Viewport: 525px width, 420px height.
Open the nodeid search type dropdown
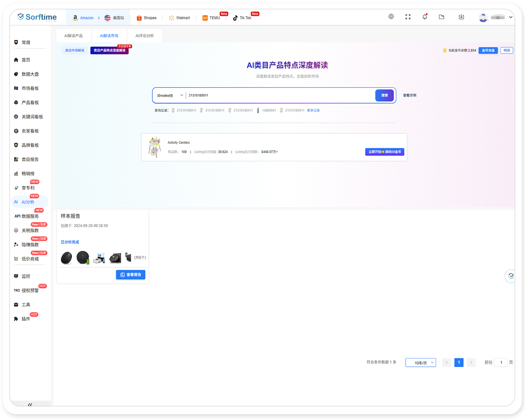169,95
